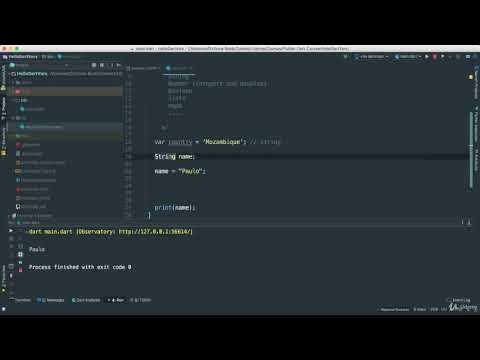Switch to the 4: Run tab
The width and height of the screenshot is (480, 360).
coord(116,300)
